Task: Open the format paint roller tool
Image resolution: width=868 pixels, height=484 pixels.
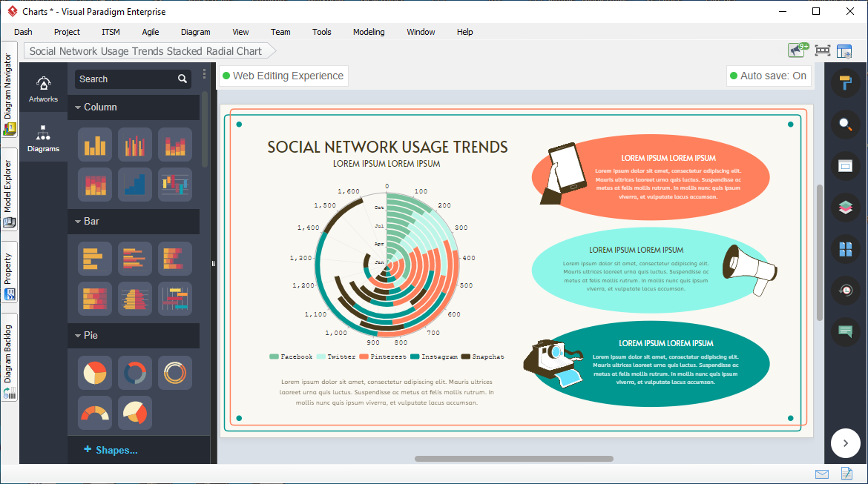Action: pyautogui.click(x=845, y=83)
